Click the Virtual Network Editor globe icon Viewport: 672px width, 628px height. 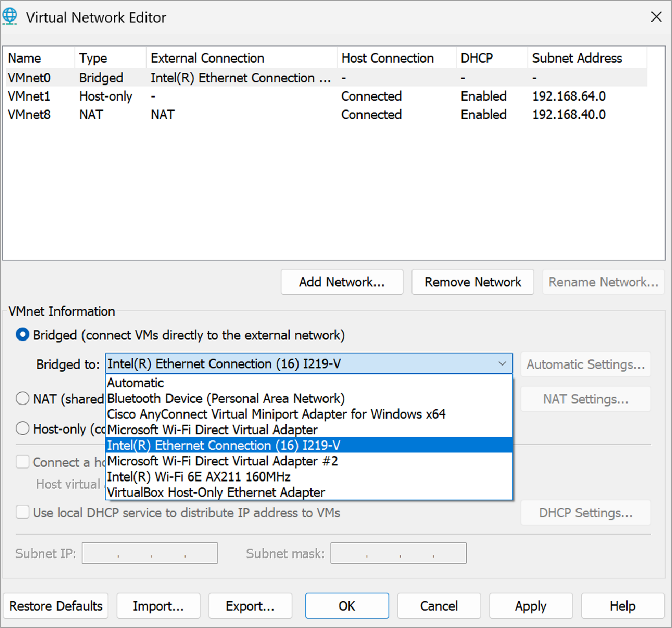[x=10, y=17]
